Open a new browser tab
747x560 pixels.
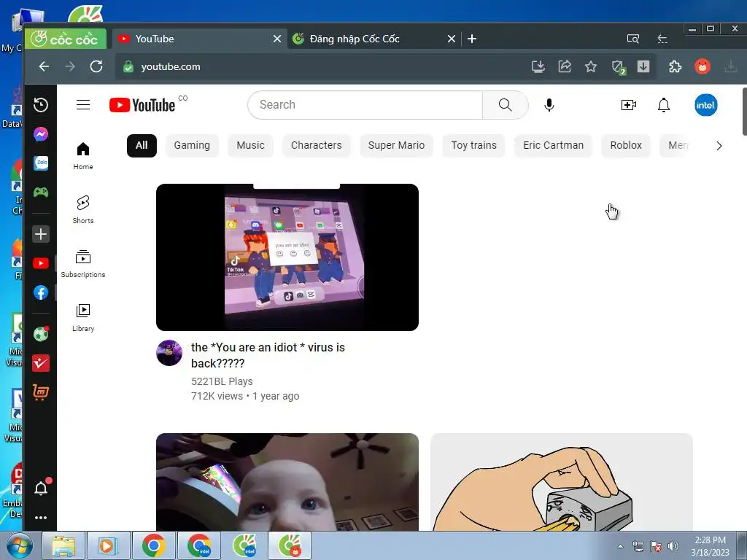pos(472,39)
